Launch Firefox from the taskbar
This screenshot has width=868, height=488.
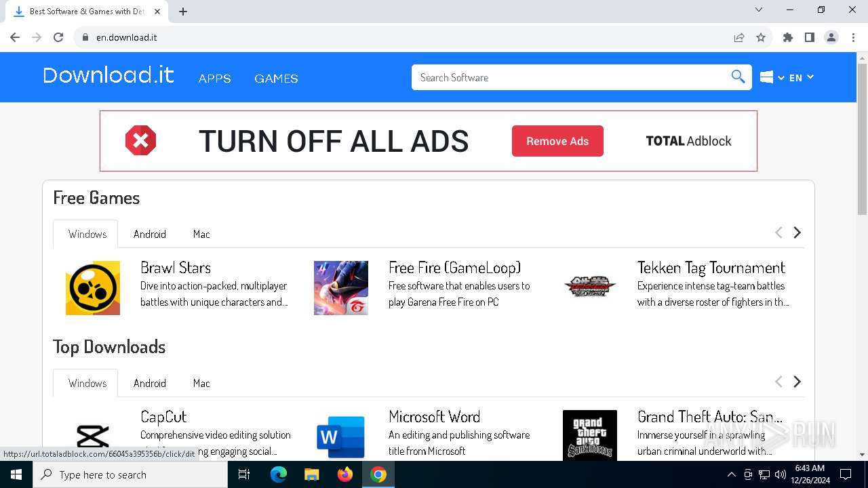(x=345, y=474)
